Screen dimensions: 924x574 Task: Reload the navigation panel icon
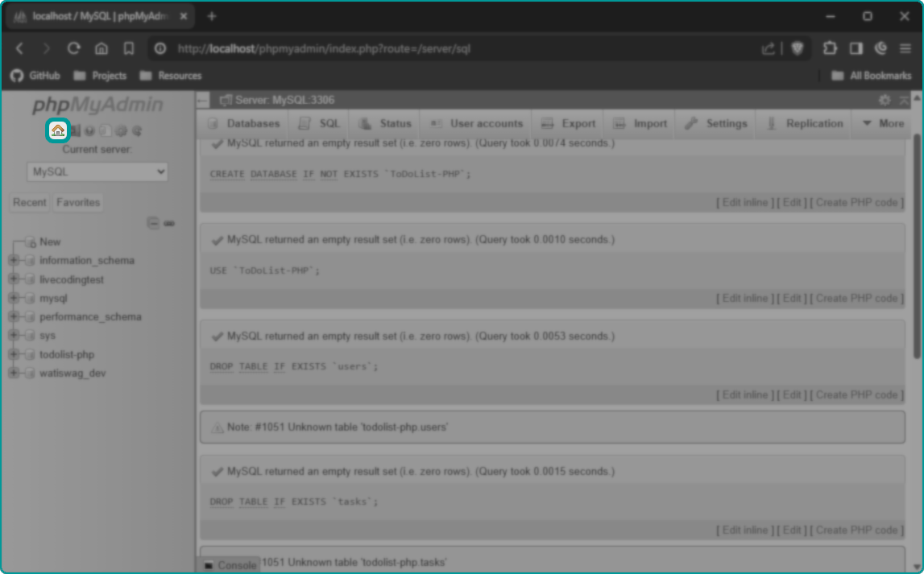[x=137, y=130]
